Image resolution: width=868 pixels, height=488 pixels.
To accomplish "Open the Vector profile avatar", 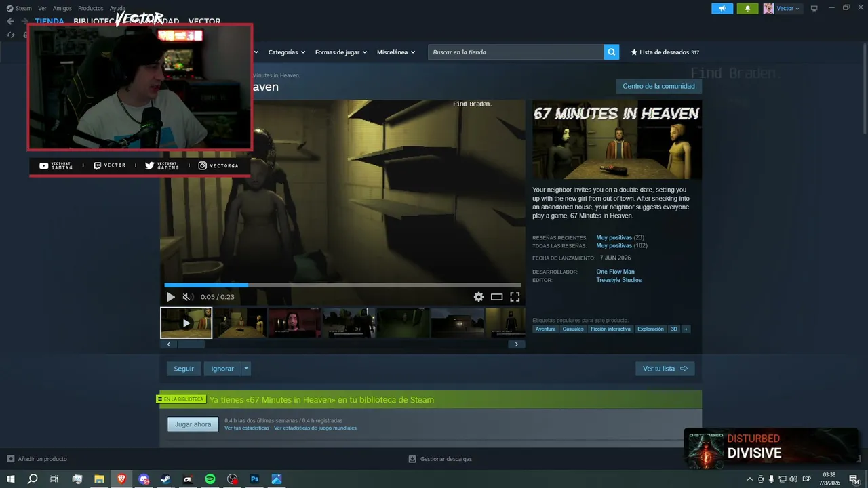I will [768, 9].
